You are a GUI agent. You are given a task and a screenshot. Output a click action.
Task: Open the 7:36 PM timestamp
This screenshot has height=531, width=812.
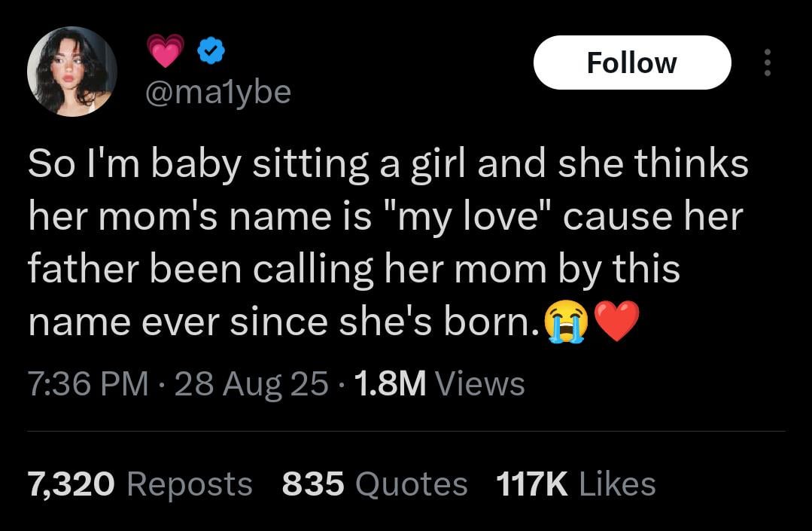[x=88, y=384]
